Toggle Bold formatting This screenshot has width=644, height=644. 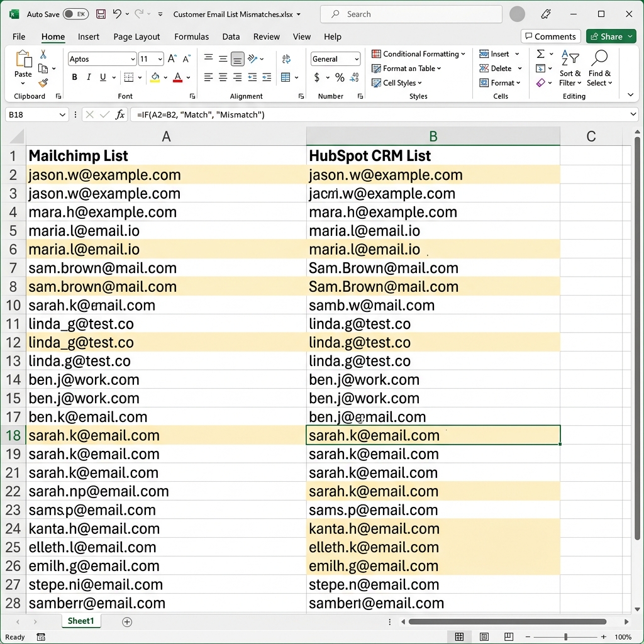point(74,77)
